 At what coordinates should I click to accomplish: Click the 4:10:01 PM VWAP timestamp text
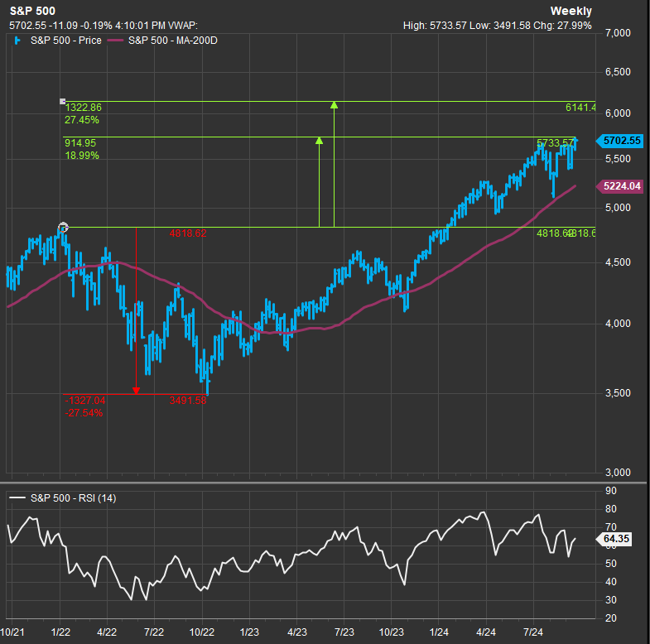click(156, 26)
